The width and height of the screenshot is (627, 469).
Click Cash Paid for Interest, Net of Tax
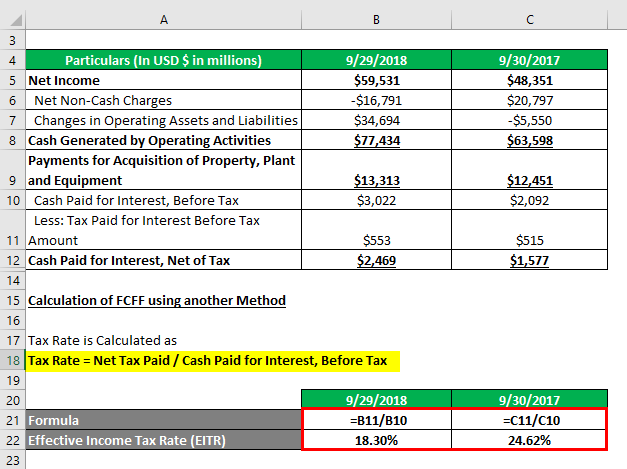164,260
